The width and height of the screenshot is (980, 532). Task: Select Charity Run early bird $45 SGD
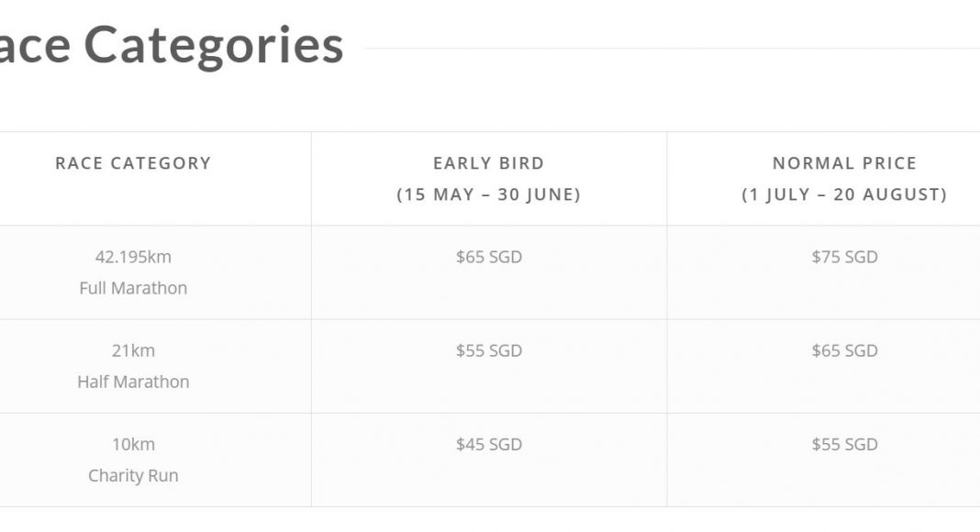pos(489,444)
